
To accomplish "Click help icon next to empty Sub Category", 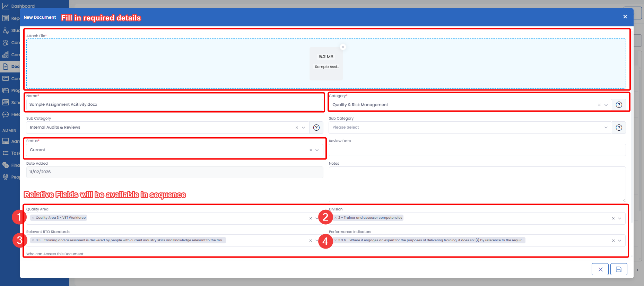I will point(619,128).
